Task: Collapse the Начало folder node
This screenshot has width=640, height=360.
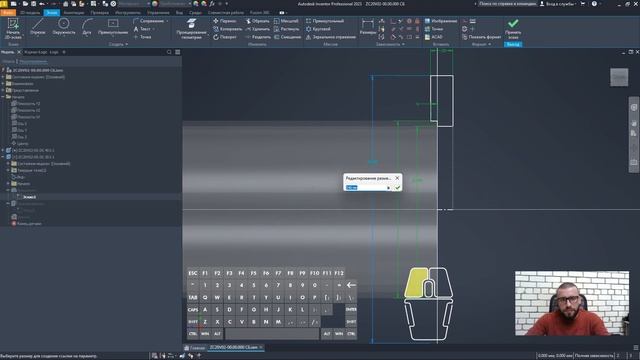Action: pos(3,97)
